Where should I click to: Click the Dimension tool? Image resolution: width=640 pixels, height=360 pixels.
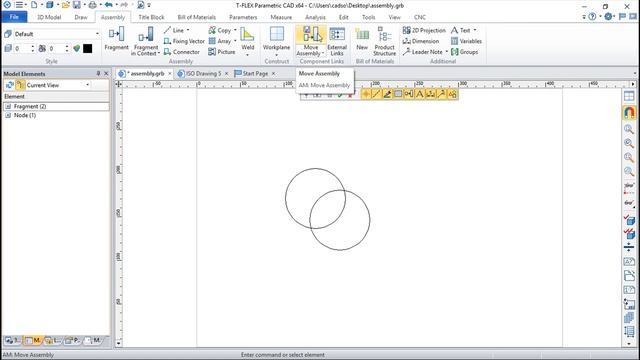pos(421,41)
